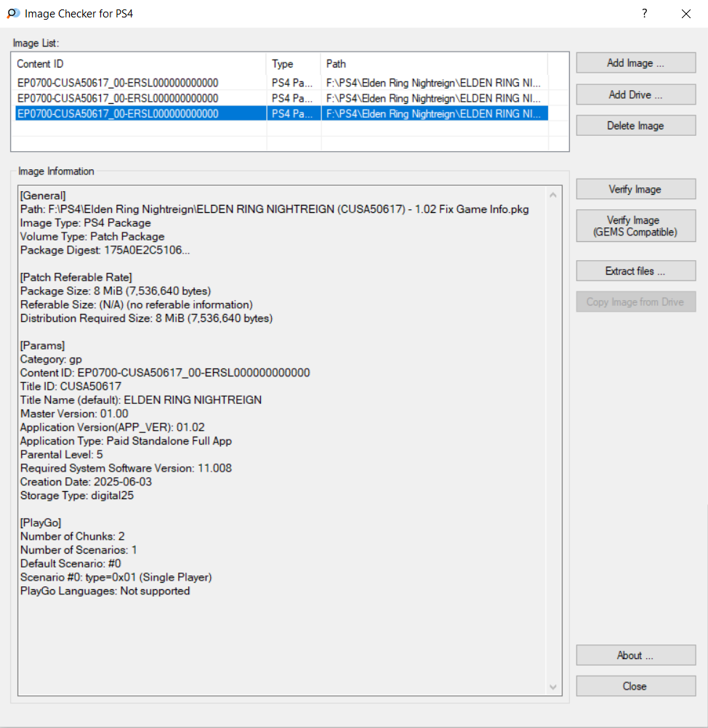Image resolution: width=708 pixels, height=728 pixels.
Task: Click the Scenario #0 Single Player line
Action: click(116, 578)
